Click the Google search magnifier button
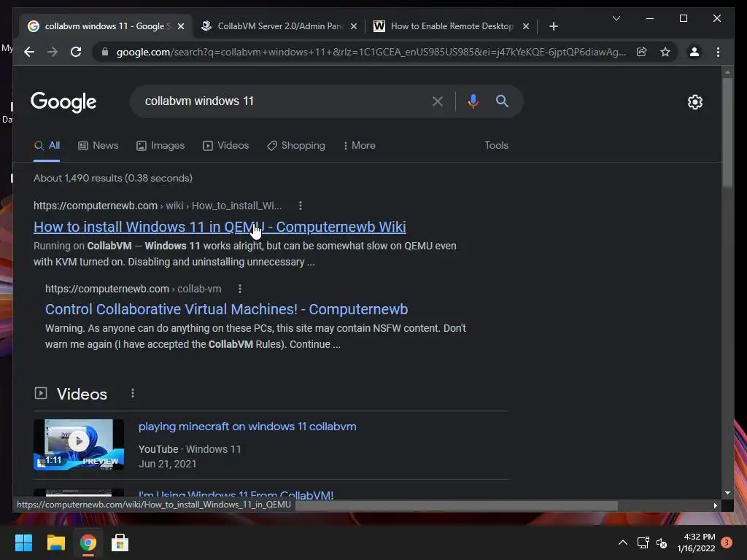Image resolution: width=747 pixels, height=560 pixels. coord(502,101)
